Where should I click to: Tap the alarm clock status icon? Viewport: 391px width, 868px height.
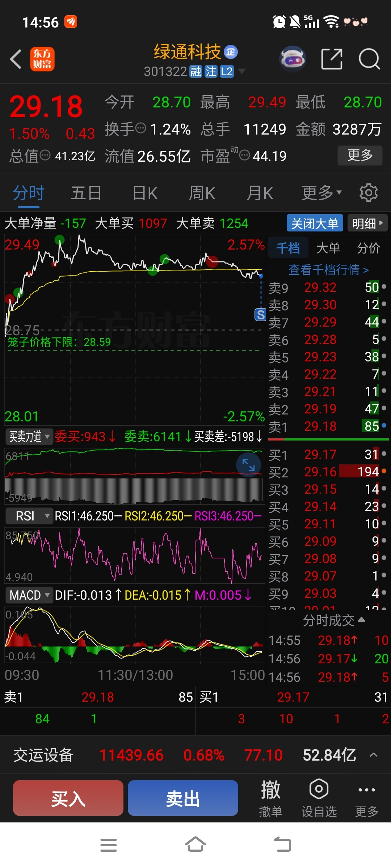pyautogui.click(x=279, y=22)
